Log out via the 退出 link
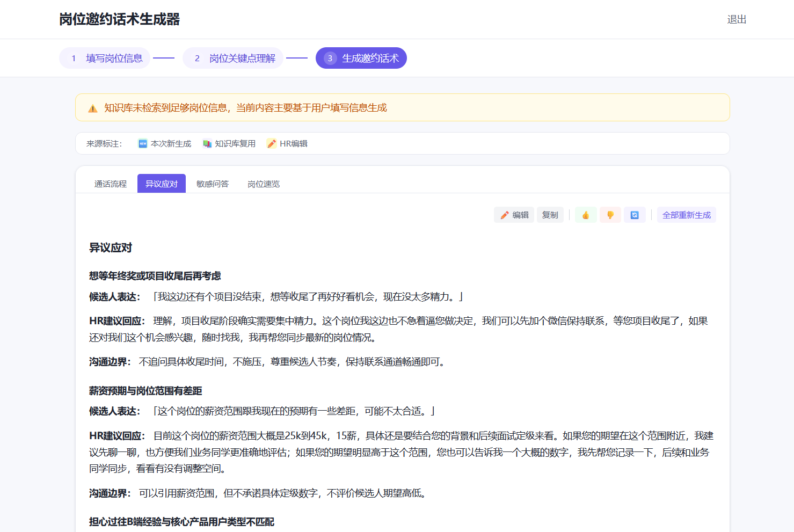The height and width of the screenshot is (532, 794). 737,19
